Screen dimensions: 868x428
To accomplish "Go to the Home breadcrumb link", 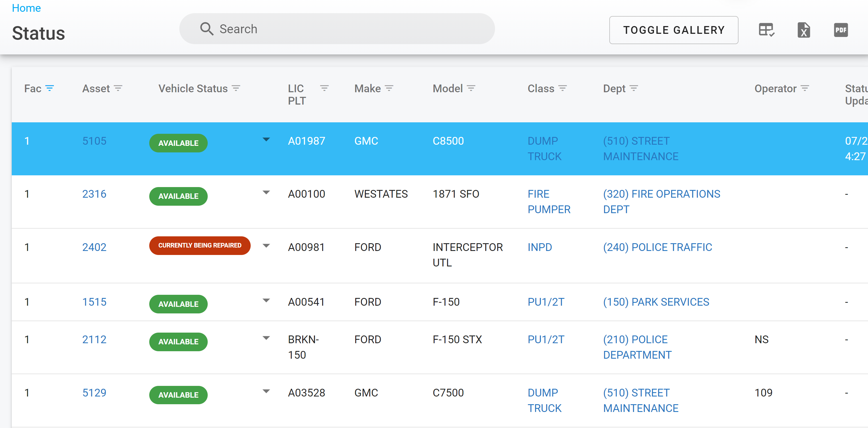I will pyautogui.click(x=26, y=8).
